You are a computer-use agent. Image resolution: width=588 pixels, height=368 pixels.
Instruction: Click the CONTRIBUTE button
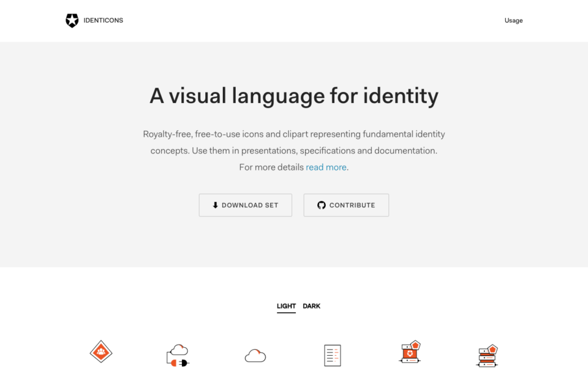pyautogui.click(x=346, y=205)
